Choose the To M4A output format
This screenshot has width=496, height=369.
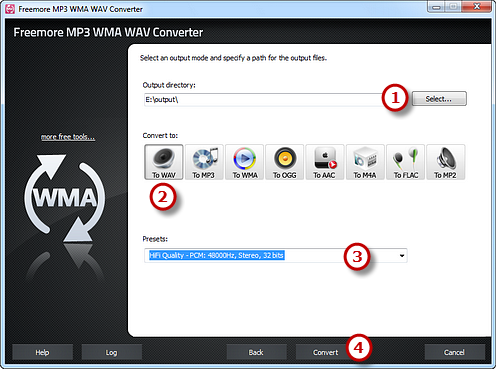(365, 162)
